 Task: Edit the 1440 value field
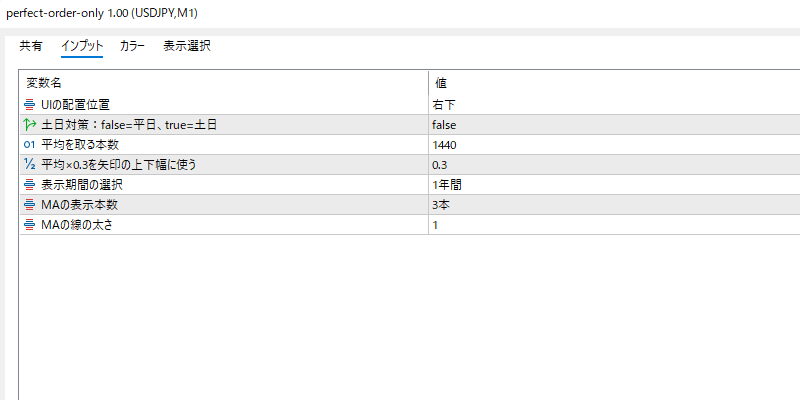445,144
